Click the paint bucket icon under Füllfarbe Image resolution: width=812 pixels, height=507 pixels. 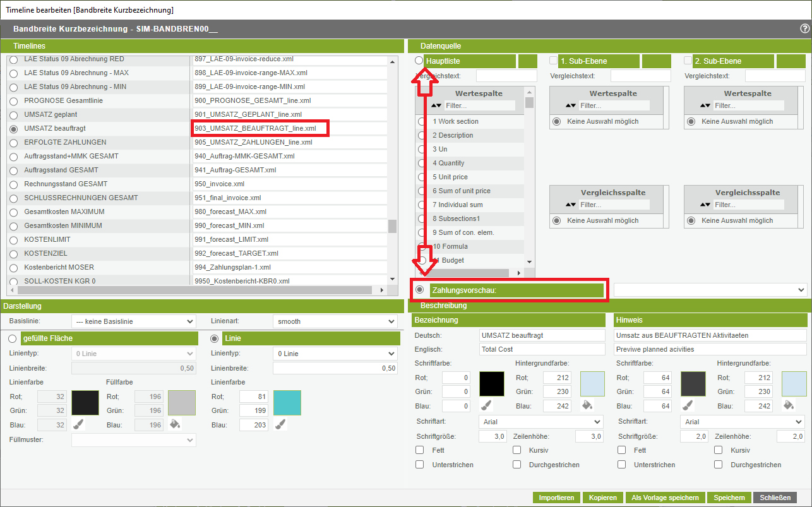tap(175, 424)
